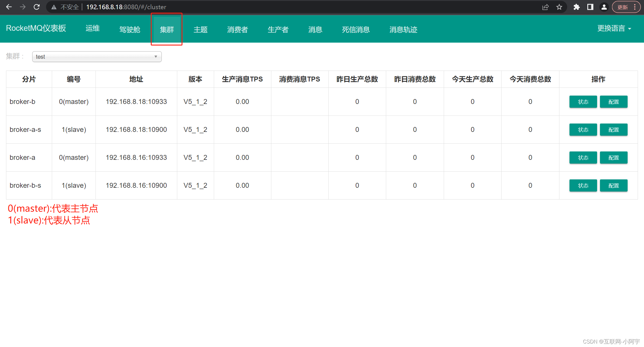The width and height of the screenshot is (644, 347).
Task: Click address 192.168.8.16:10900
Action: [136, 185]
